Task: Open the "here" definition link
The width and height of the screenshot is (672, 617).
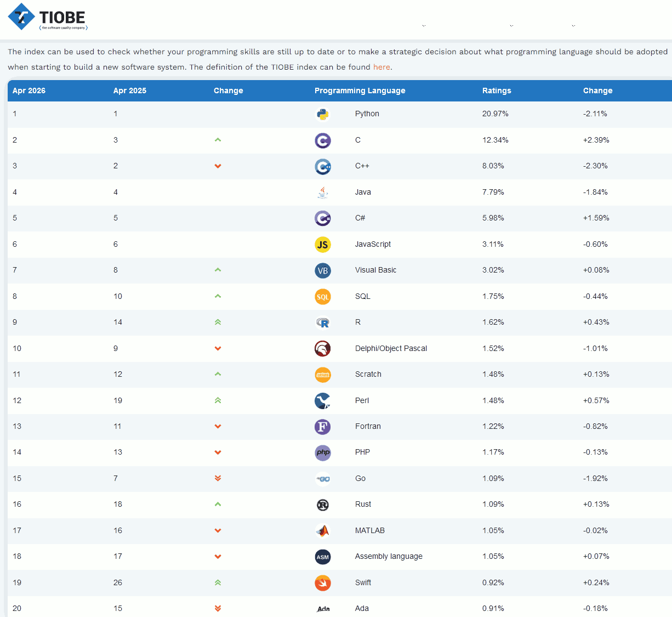Action: pos(381,67)
